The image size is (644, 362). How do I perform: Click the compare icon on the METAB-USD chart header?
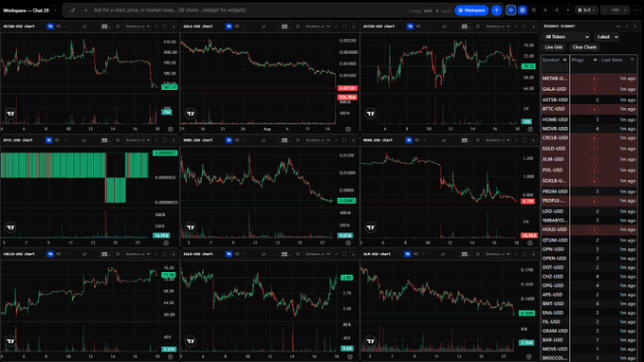point(84,27)
